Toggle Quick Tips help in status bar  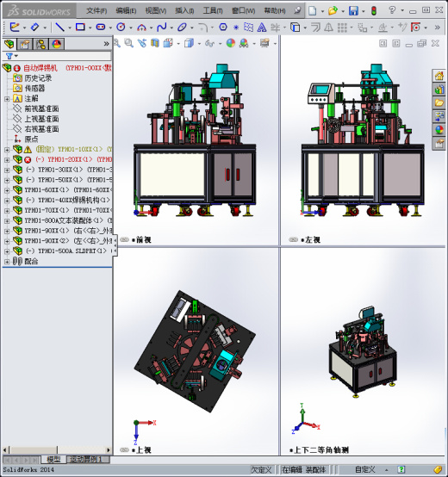(x=401, y=470)
